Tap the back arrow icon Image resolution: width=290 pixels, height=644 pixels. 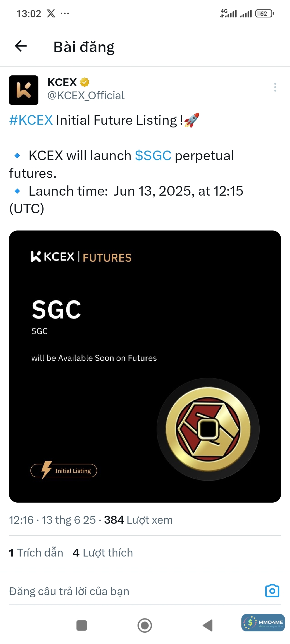coord(21,46)
